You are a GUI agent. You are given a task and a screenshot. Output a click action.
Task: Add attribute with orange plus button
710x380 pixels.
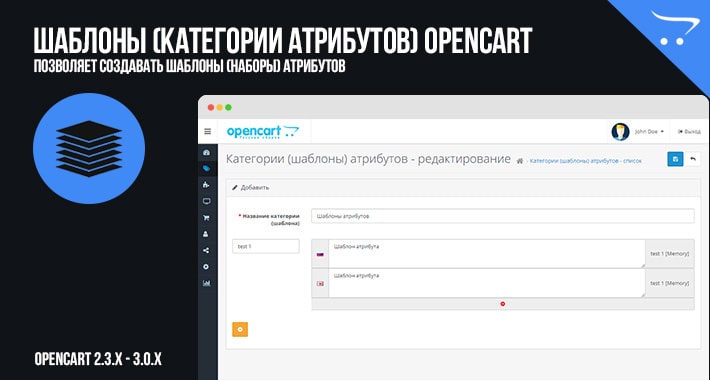(x=240, y=329)
